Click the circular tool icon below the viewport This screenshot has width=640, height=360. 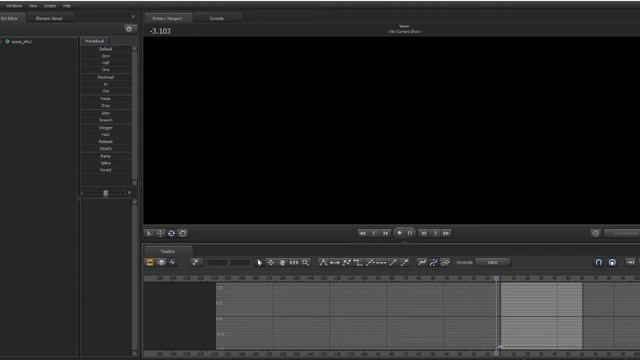click(x=183, y=233)
